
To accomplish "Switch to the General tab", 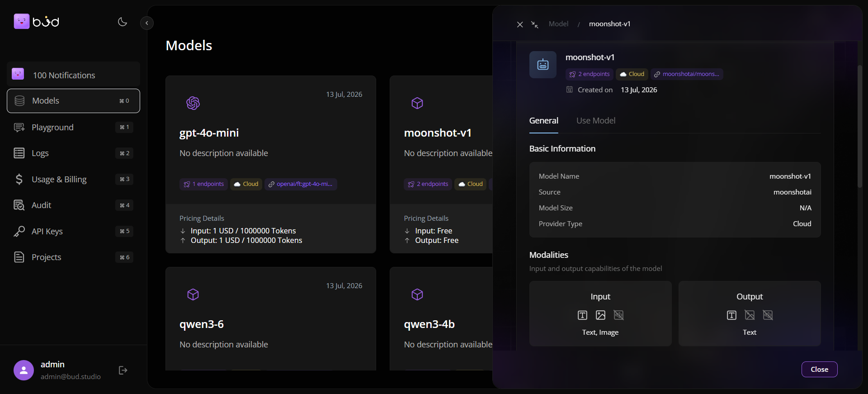I will coord(544,121).
